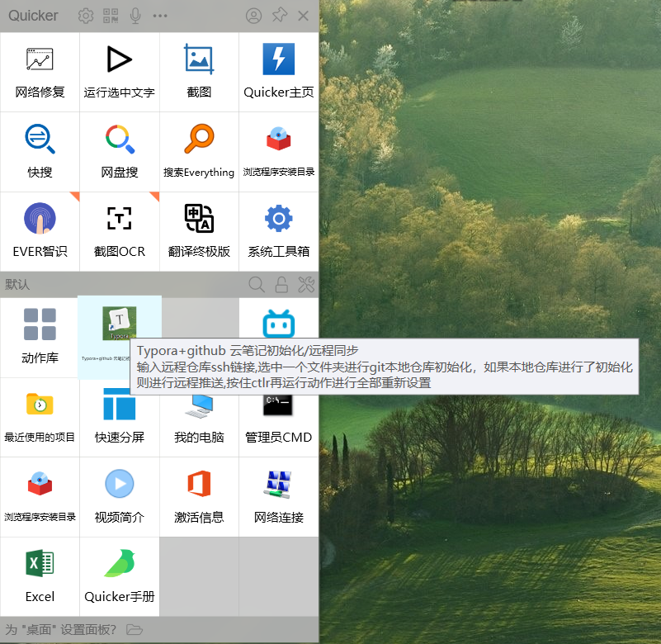Open the 动作库 action library

(40, 338)
